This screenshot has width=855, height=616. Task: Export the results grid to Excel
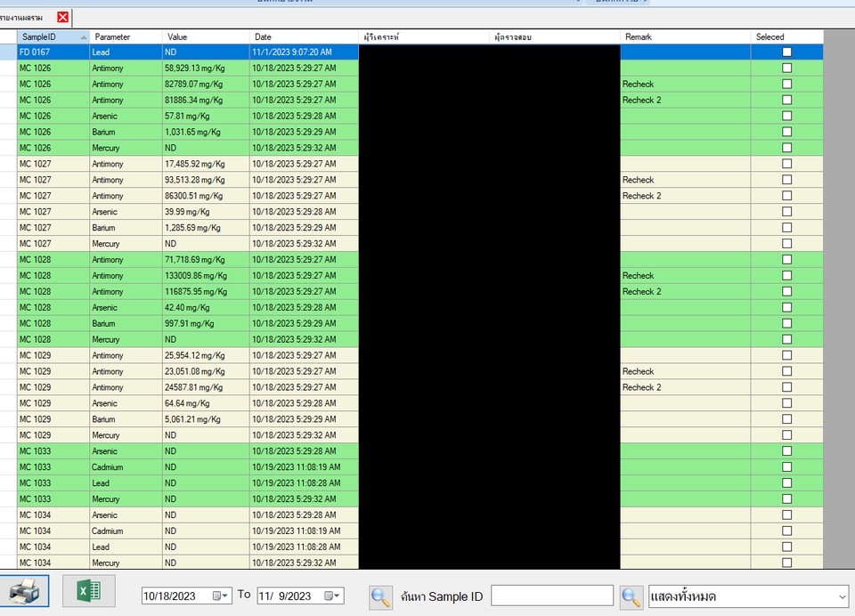pos(87,590)
